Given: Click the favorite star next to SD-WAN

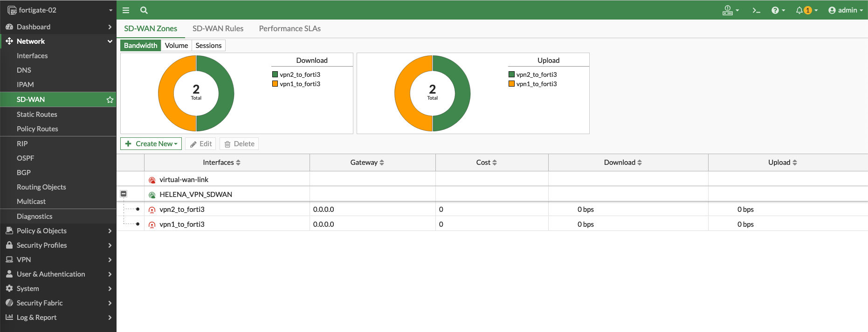Looking at the screenshot, I should (x=110, y=100).
